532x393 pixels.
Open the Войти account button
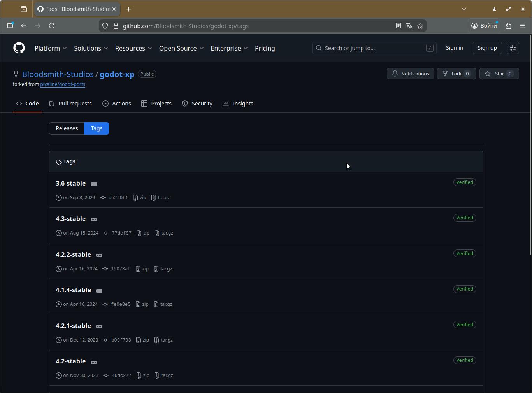point(484,26)
